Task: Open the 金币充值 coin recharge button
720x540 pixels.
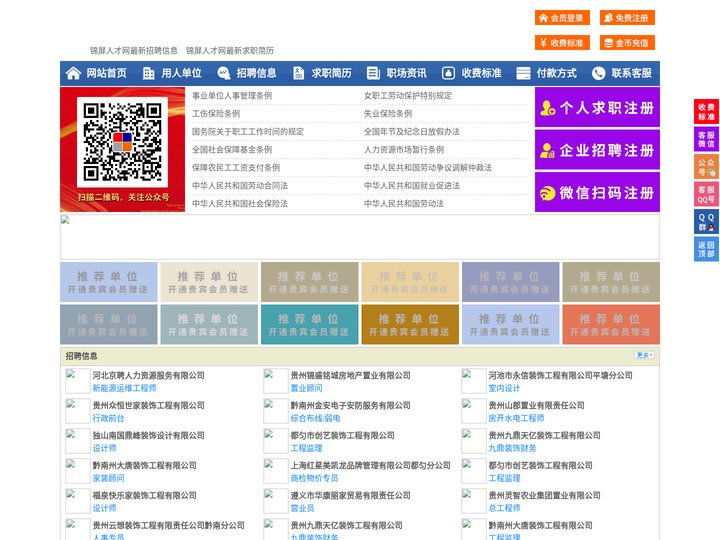Action: click(627, 43)
